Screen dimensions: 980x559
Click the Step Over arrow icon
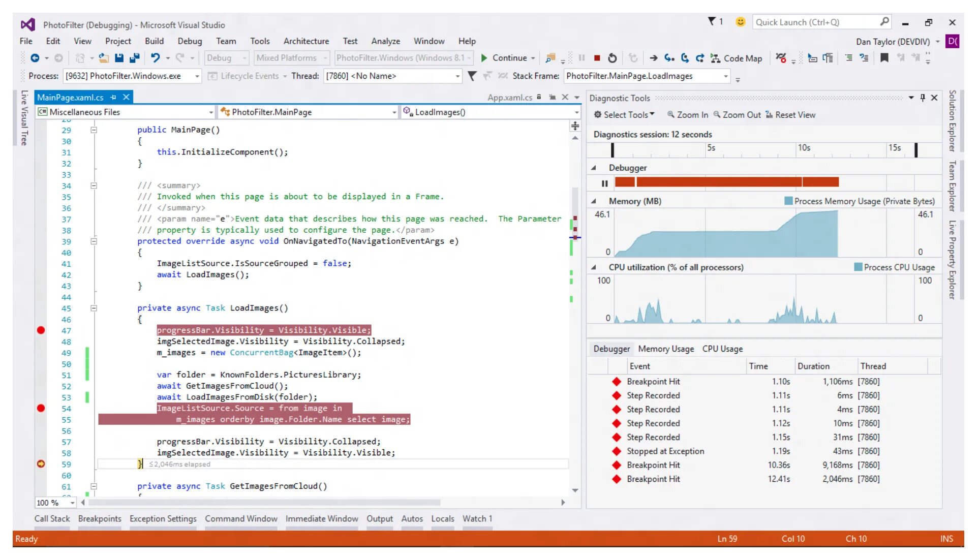tap(685, 58)
